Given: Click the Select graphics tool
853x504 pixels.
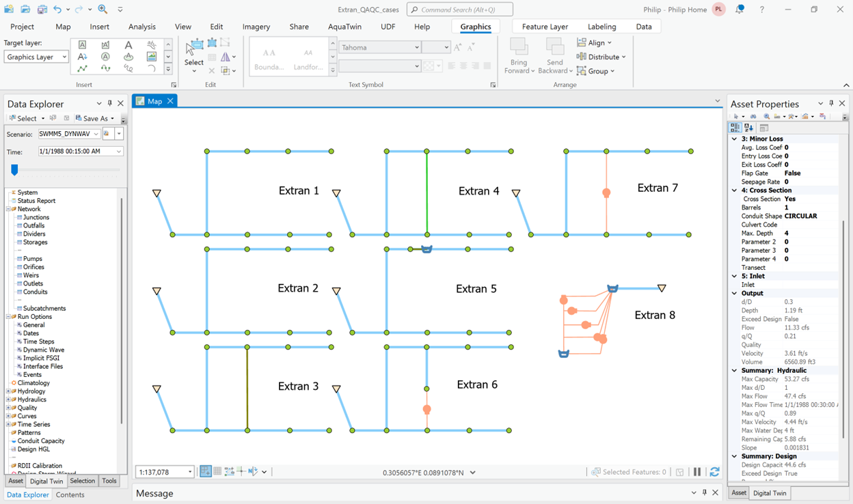Looking at the screenshot, I should pyautogui.click(x=194, y=53).
